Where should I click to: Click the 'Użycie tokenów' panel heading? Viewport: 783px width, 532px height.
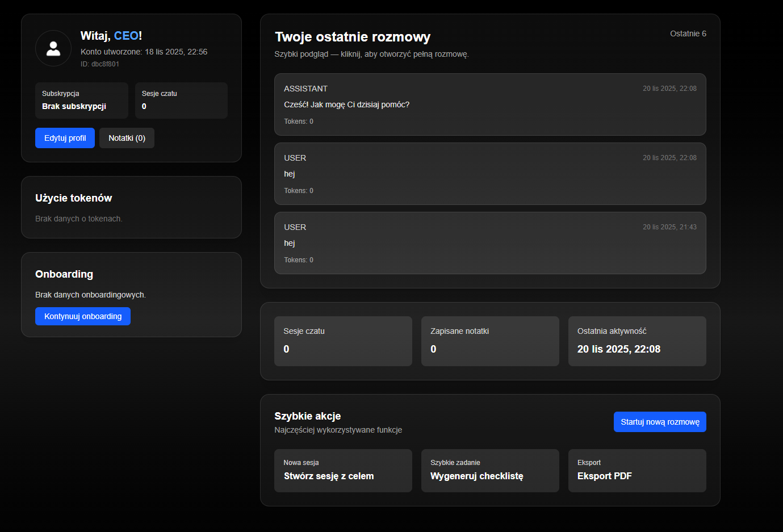coord(74,198)
